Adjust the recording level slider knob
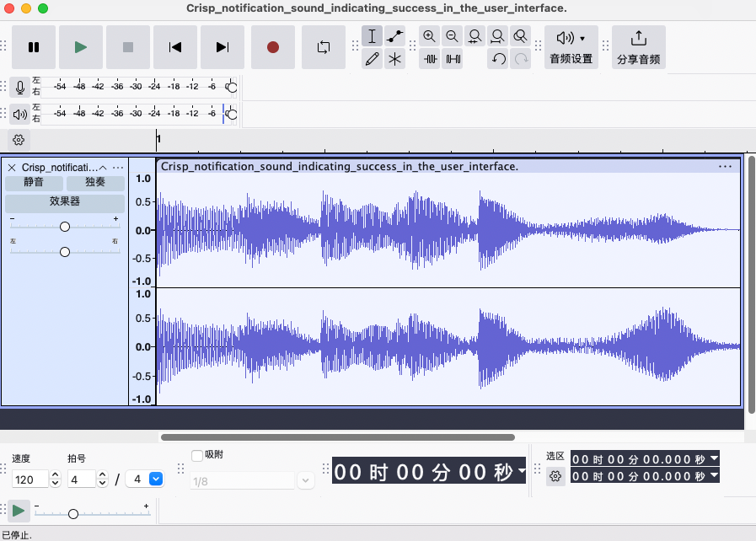756x541 pixels. click(x=232, y=88)
